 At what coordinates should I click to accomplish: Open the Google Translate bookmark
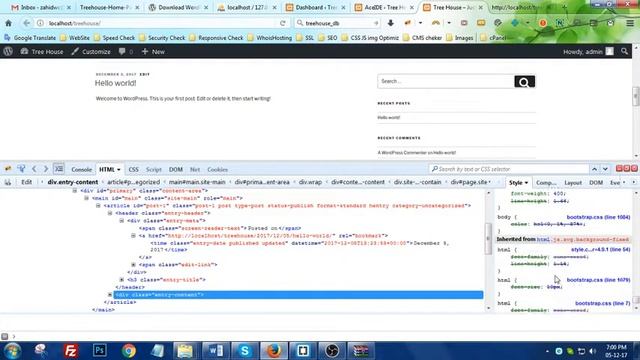(x=31, y=38)
